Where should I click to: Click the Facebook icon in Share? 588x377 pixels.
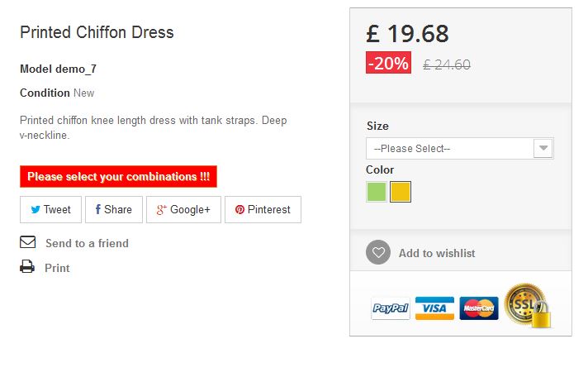(98, 210)
